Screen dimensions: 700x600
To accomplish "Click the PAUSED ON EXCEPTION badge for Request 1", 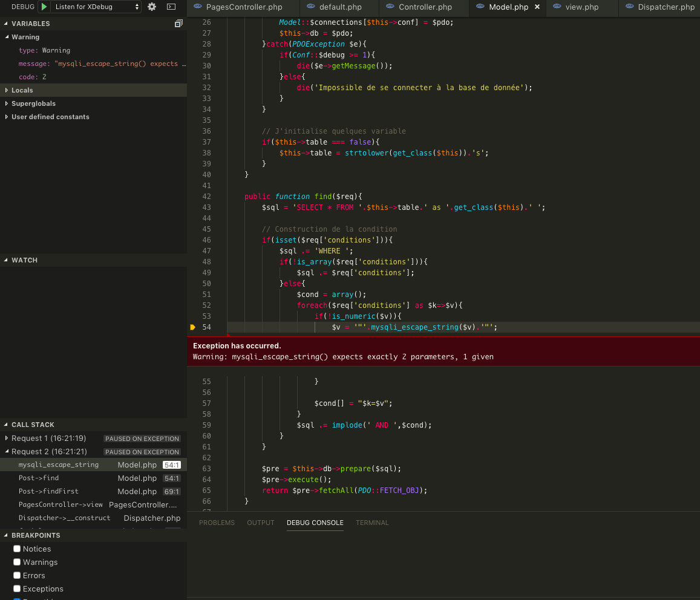I will coord(142,439).
